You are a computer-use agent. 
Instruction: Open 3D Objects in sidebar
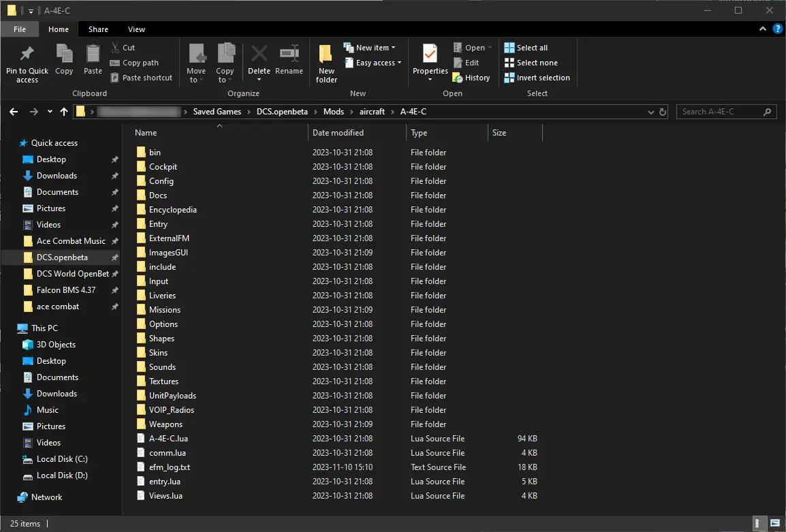point(56,345)
